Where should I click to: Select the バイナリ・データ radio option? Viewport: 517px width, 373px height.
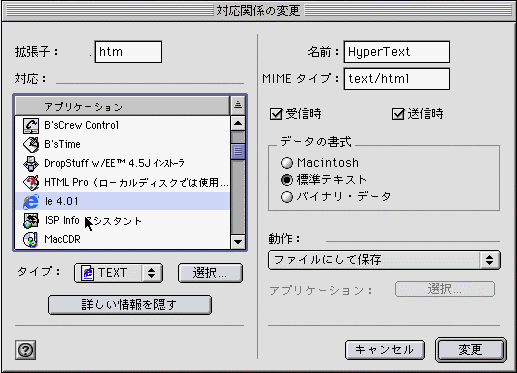[x=287, y=197]
